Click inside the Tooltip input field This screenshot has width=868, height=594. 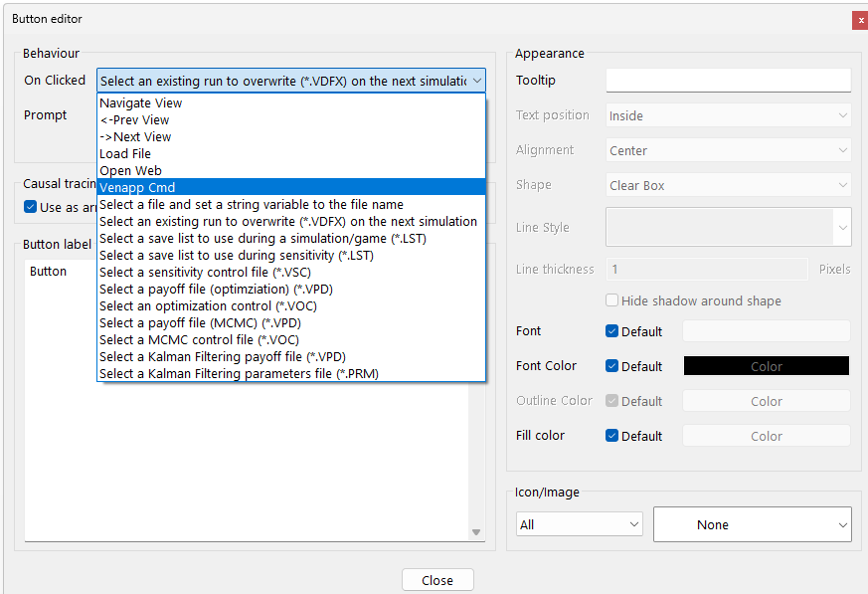728,80
